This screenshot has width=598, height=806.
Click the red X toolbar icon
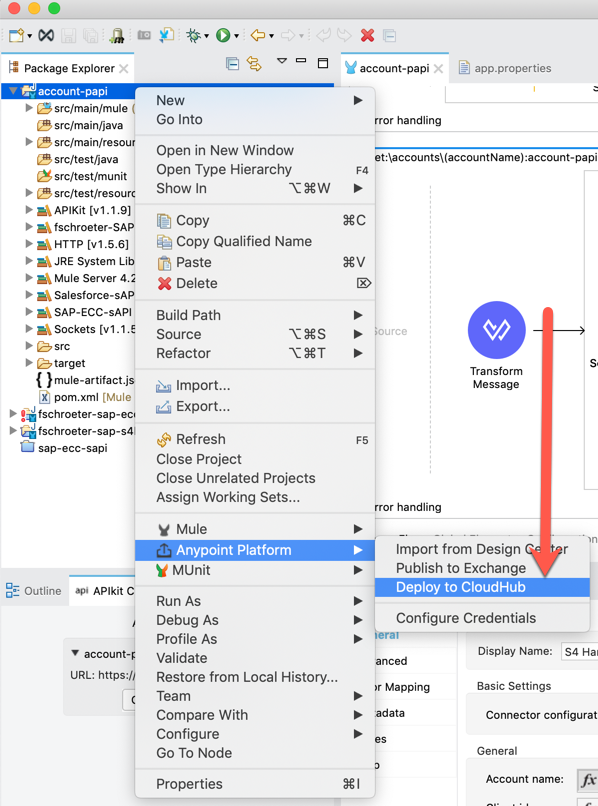tap(367, 35)
